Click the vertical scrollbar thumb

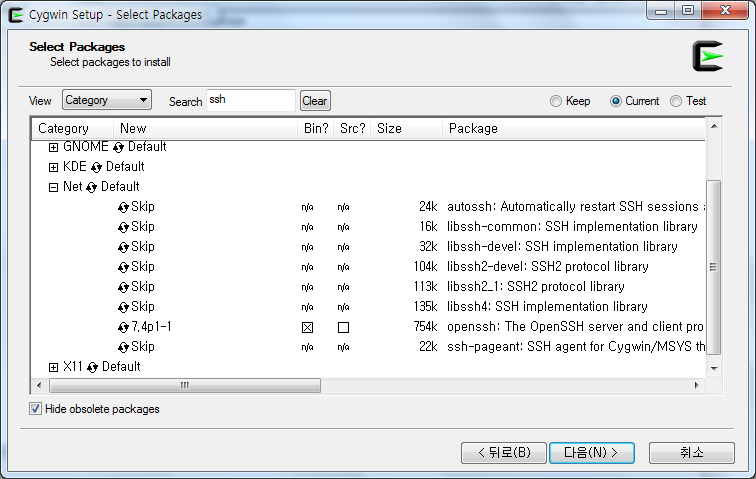(x=714, y=267)
